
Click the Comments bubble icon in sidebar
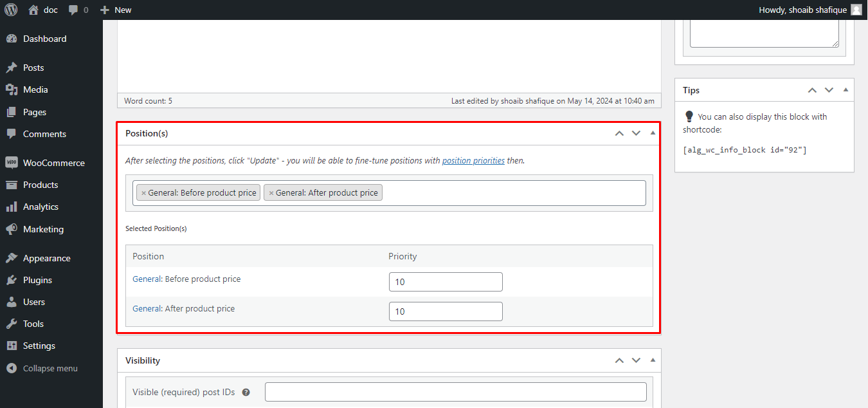11,134
